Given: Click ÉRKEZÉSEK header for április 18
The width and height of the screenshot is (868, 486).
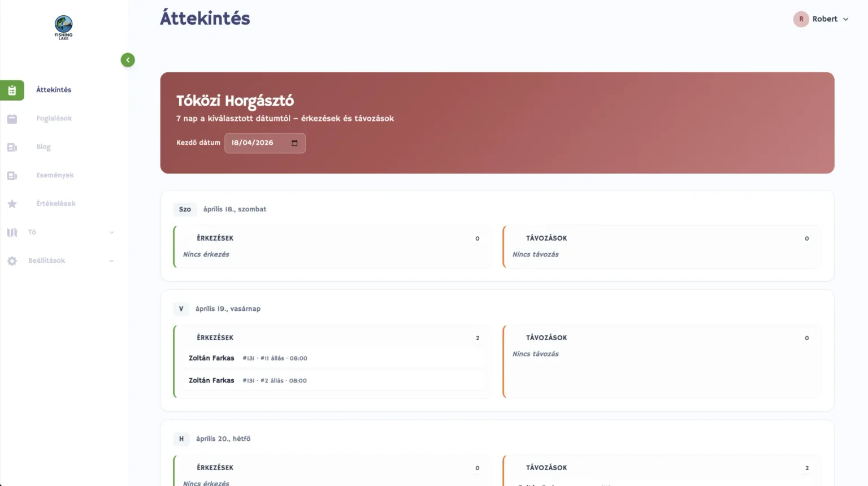Looking at the screenshot, I should coord(215,238).
